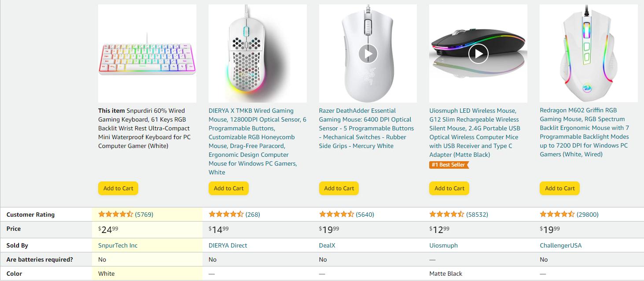Viewport: 644px width, 281px height.
Task: Visit seller ChallengerUSA
Action: click(561, 245)
